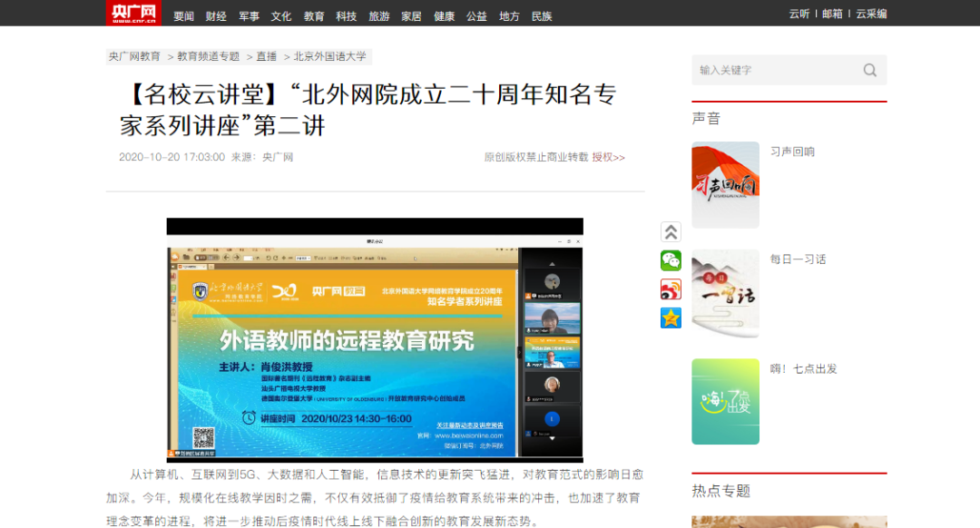Click the 来源：央广网 source text

pos(262,157)
